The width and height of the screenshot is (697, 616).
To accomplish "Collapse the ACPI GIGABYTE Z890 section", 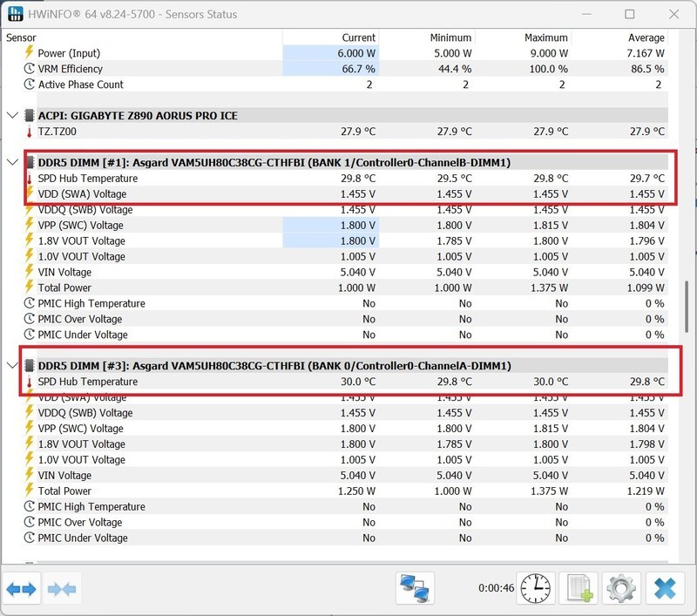I will tap(12, 116).
